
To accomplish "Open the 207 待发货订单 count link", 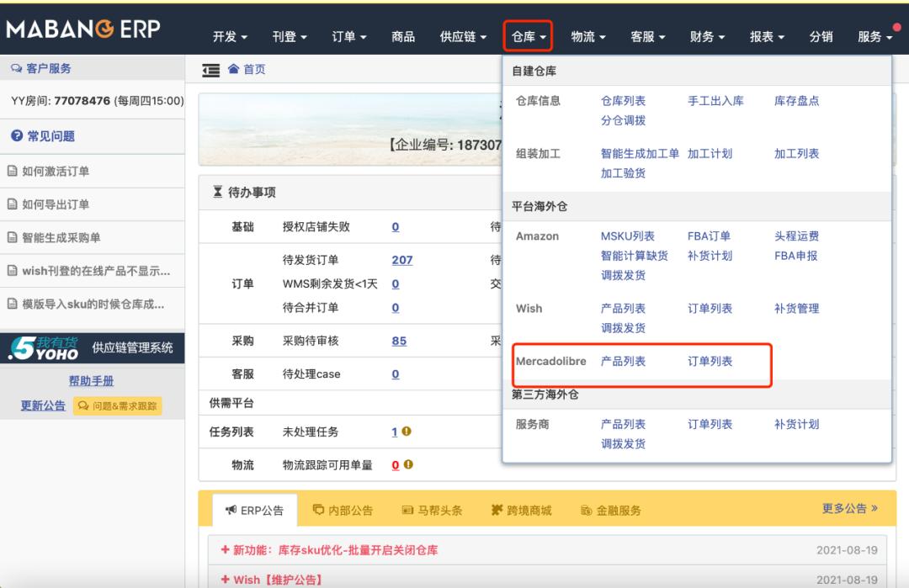I will [x=402, y=260].
